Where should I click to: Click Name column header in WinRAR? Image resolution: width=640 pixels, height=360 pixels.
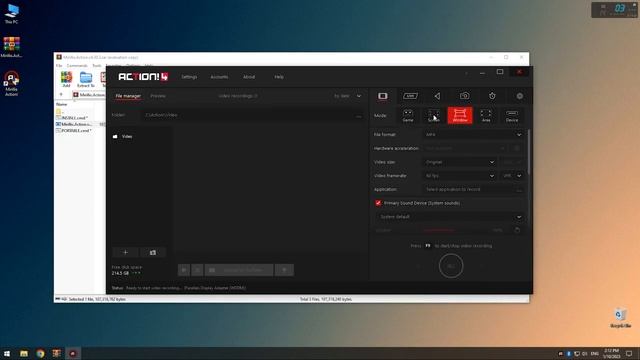click(62, 104)
